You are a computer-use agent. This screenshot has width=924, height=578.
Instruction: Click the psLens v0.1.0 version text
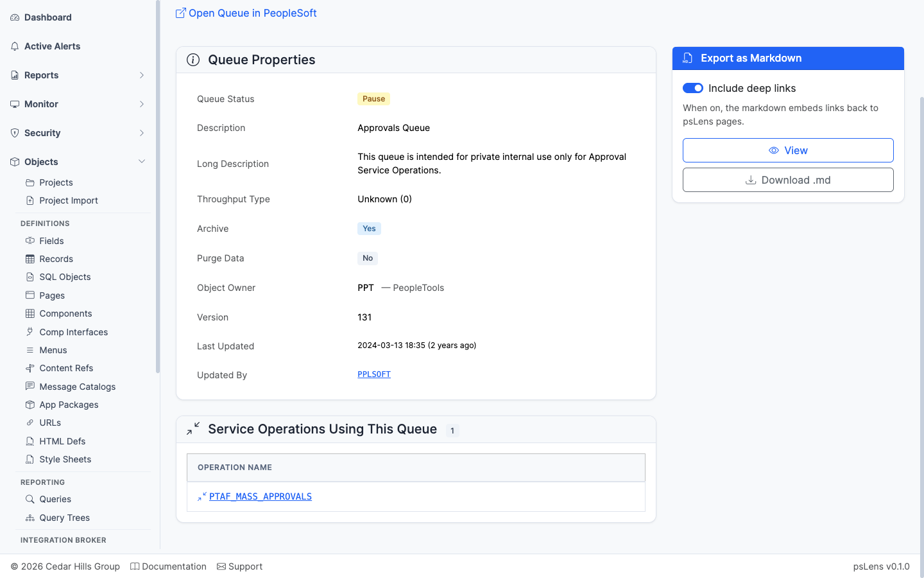(x=881, y=566)
